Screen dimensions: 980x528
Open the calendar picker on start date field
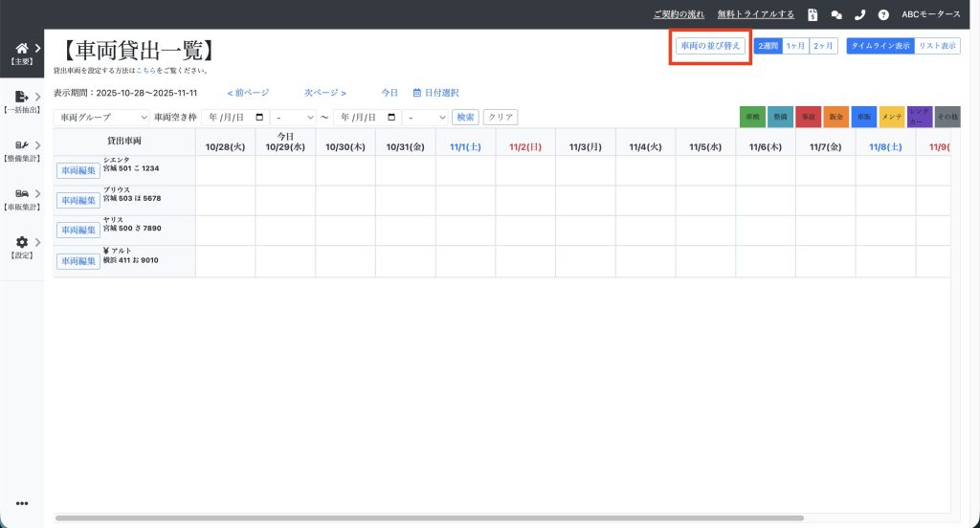pyautogui.click(x=258, y=118)
